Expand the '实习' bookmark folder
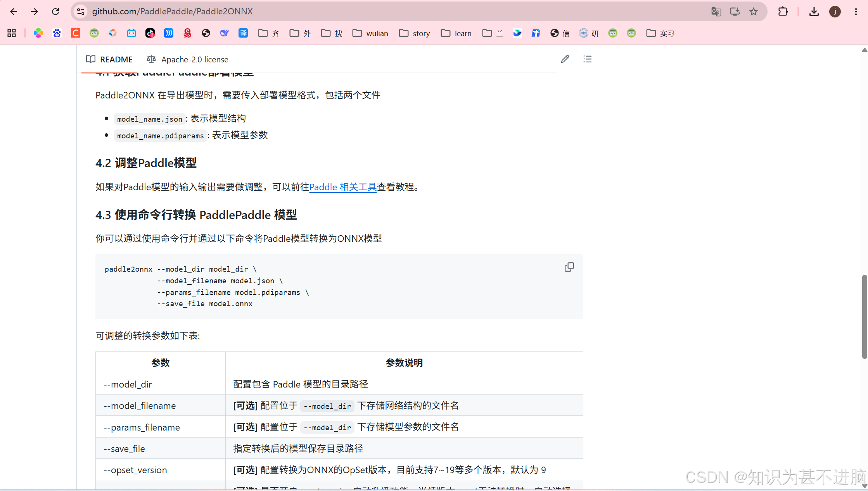868x491 pixels. tap(660, 33)
